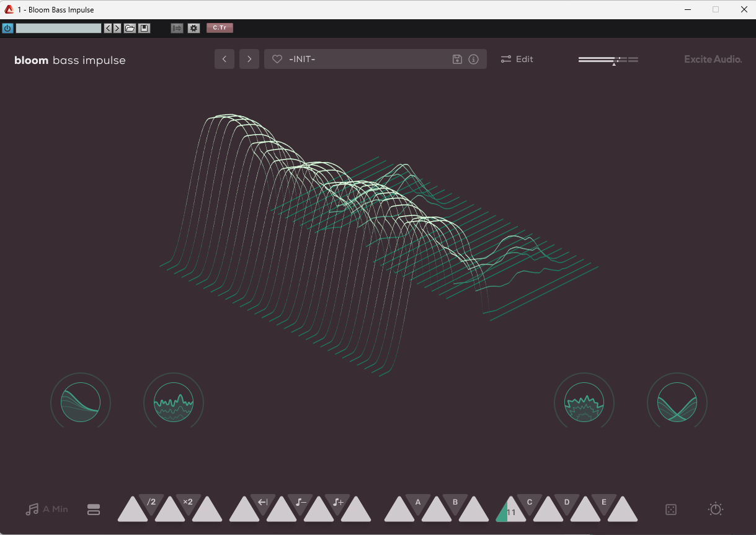Favorite the -INIT- preset with heart
Image resolution: width=756 pixels, height=535 pixels.
click(277, 59)
